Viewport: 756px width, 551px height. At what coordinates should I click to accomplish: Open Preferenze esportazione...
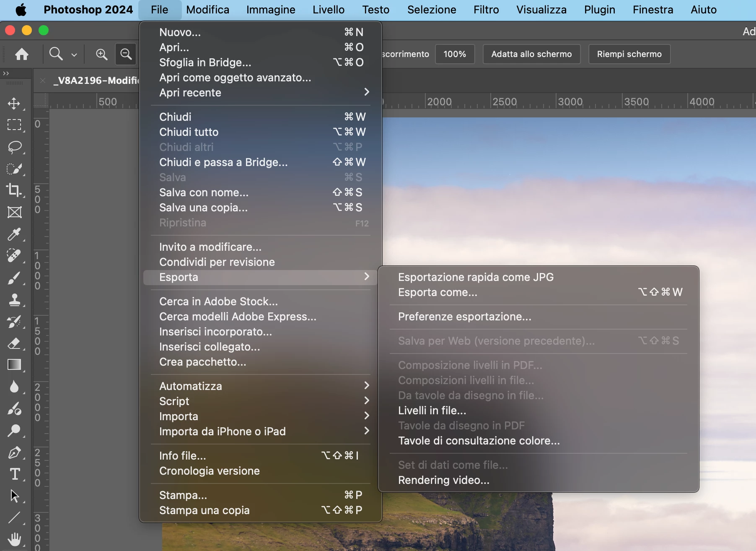[x=539, y=317]
